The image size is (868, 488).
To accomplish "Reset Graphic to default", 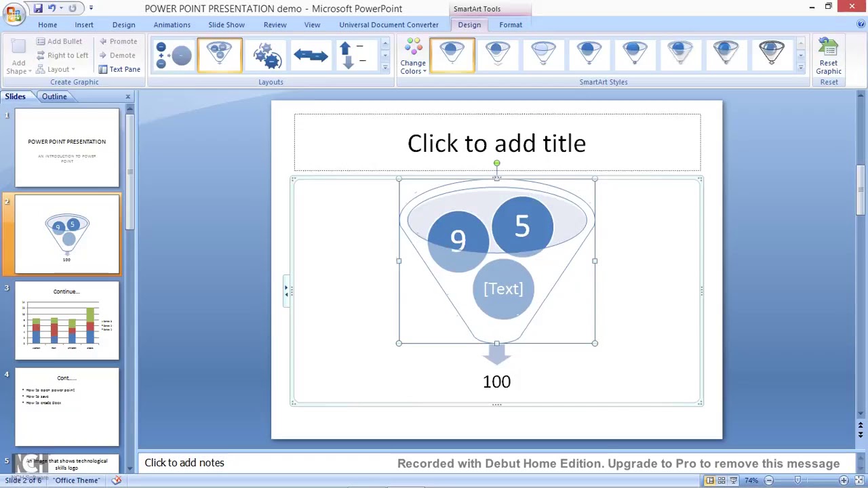I will point(829,57).
